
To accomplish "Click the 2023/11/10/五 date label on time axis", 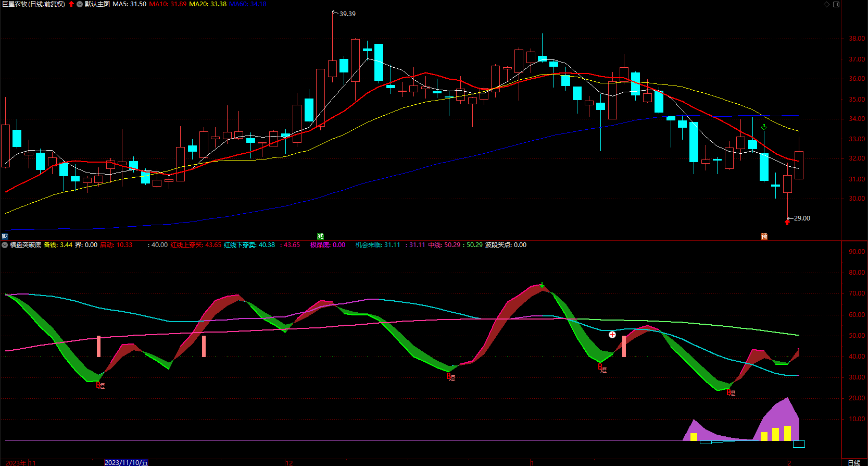I will [127, 463].
